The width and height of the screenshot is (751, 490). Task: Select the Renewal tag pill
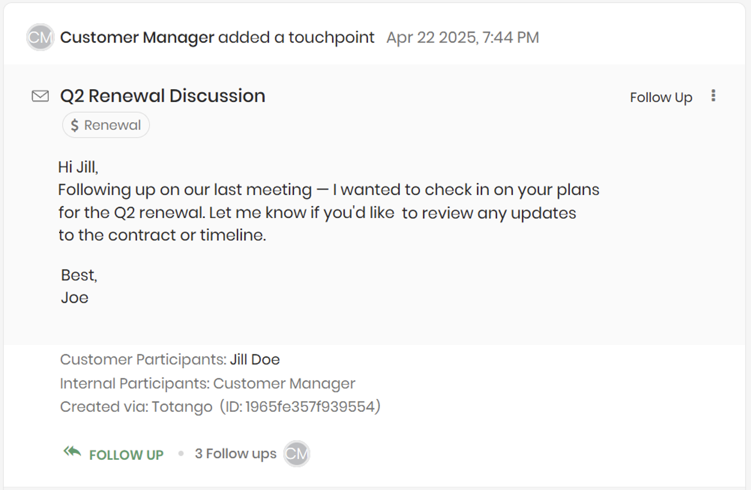(x=106, y=125)
